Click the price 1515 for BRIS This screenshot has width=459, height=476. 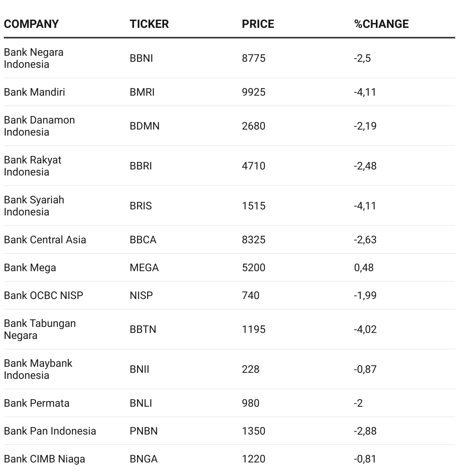pyautogui.click(x=254, y=206)
